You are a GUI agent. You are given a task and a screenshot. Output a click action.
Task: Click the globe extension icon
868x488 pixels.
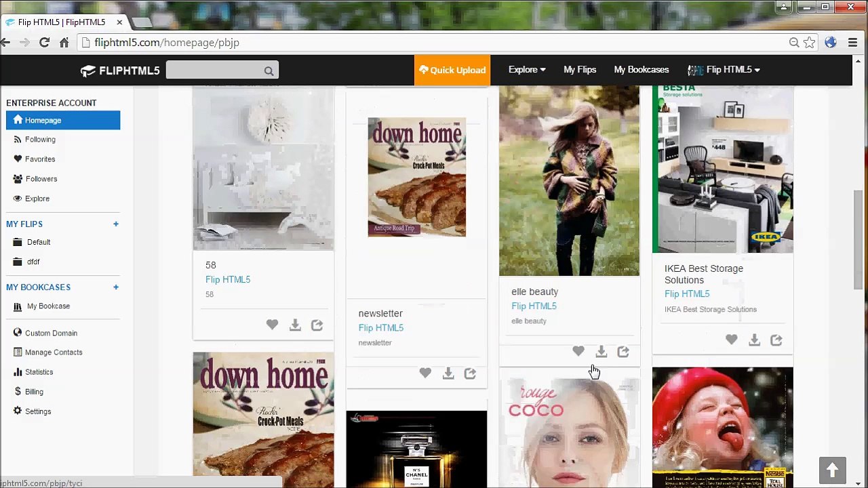click(x=831, y=43)
